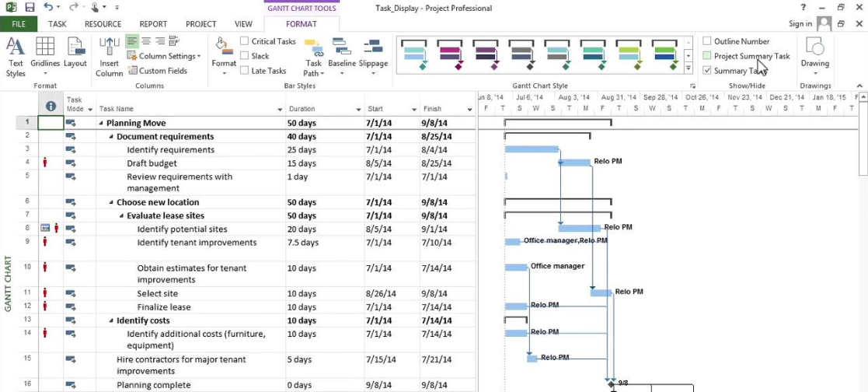Viewport: 868px width, 392px height.
Task: Collapse the Planning Move summary task
Action: pos(101,123)
